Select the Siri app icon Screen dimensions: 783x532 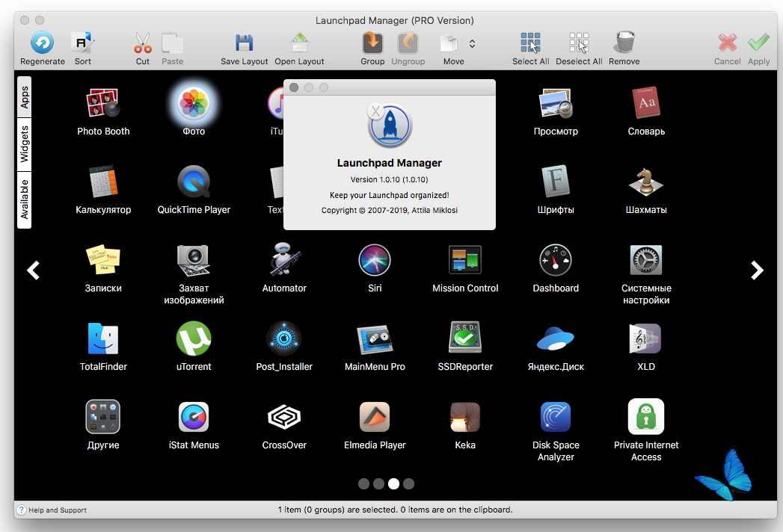pyautogui.click(x=375, y=260)
